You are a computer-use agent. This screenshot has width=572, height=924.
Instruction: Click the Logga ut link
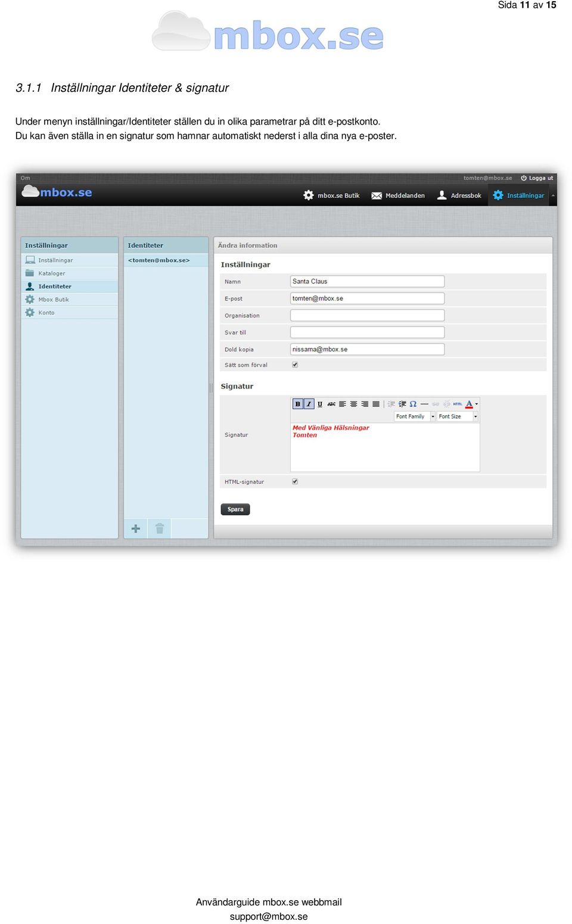tap(537, 178)
